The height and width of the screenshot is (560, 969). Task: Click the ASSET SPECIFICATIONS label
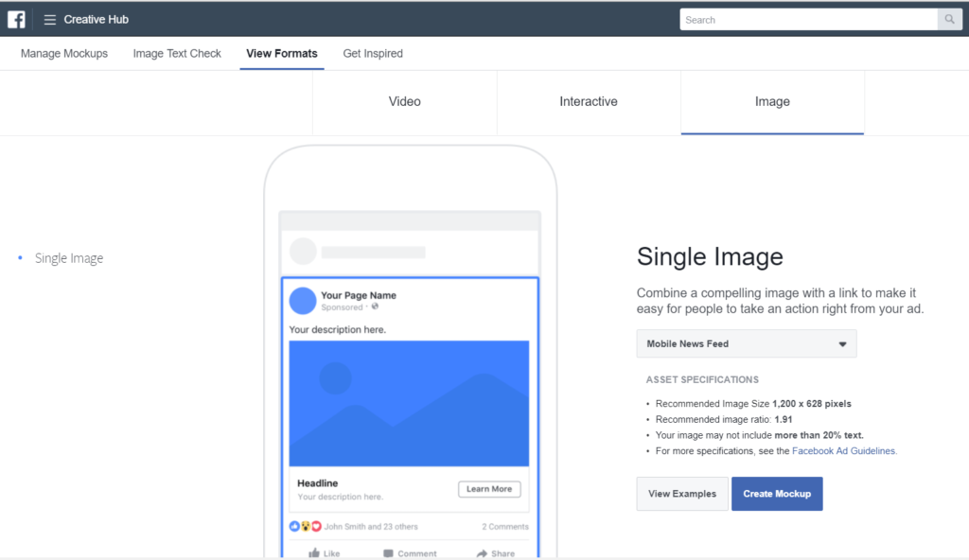[x=703, y=379]
